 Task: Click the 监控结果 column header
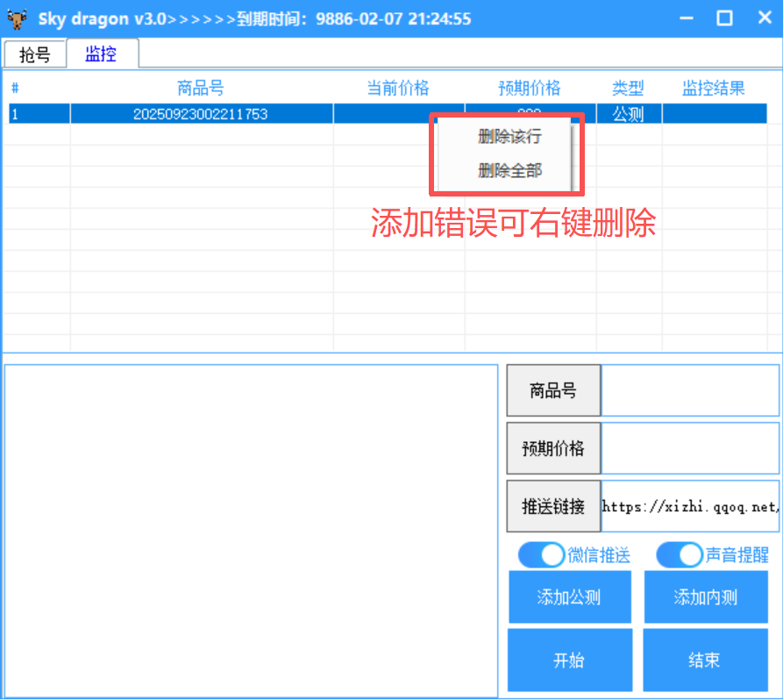tap(713, 87)
